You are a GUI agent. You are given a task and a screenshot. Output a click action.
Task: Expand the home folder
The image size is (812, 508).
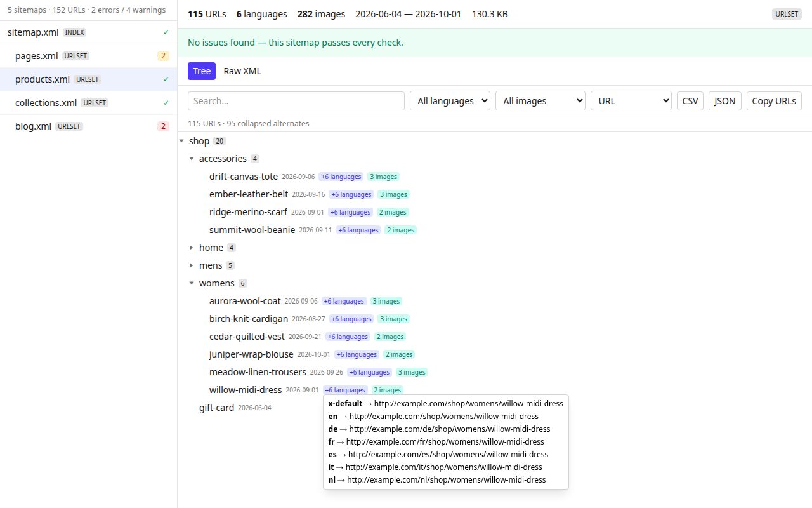pyautogui.click(x=192, y=248)
